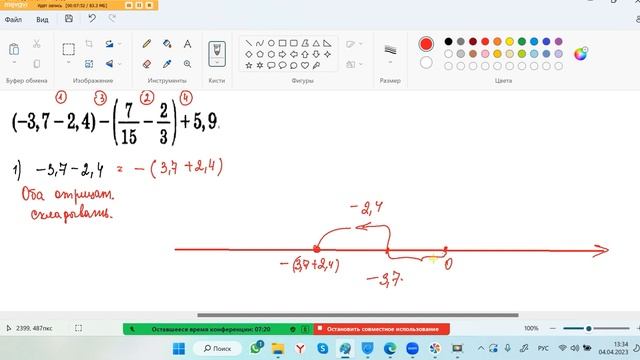Choose the five-point star shape
Image resolution: width=640 pixels, height=360 pixels.
point(249,65)
